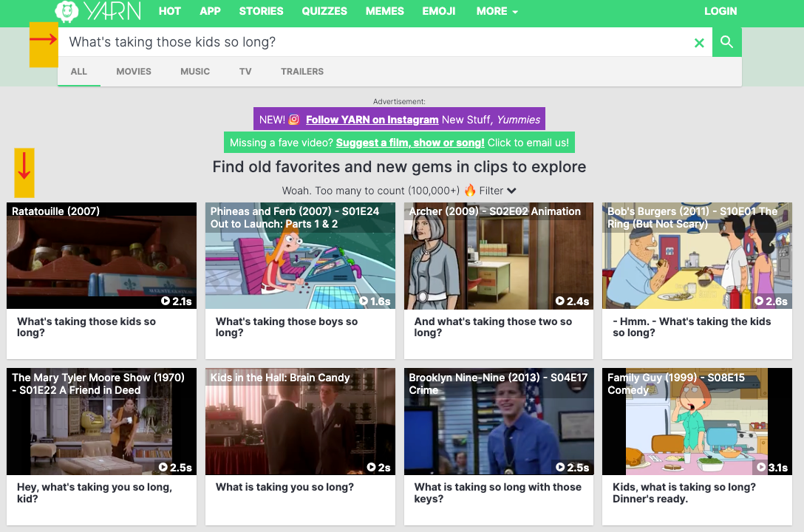Open the Ratatouille (2007) clip thumbnail
This screenshot has height=532, width=804.
(x=101, y=256)
